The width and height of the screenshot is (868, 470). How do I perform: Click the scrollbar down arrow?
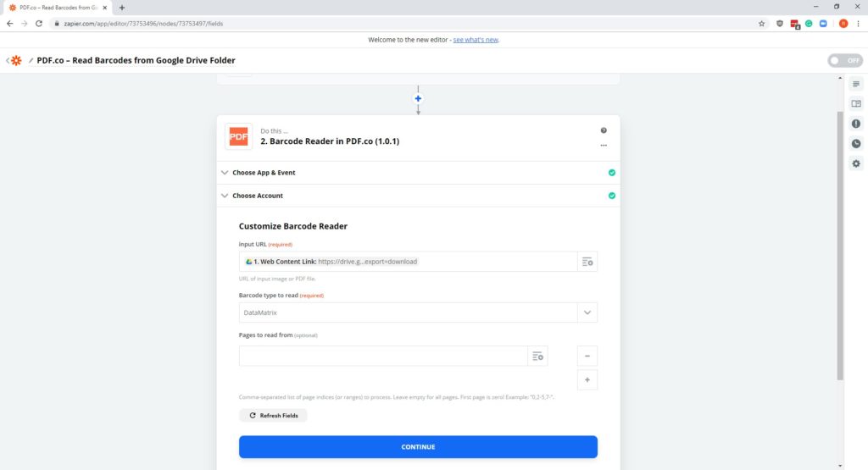click(840, 466)
